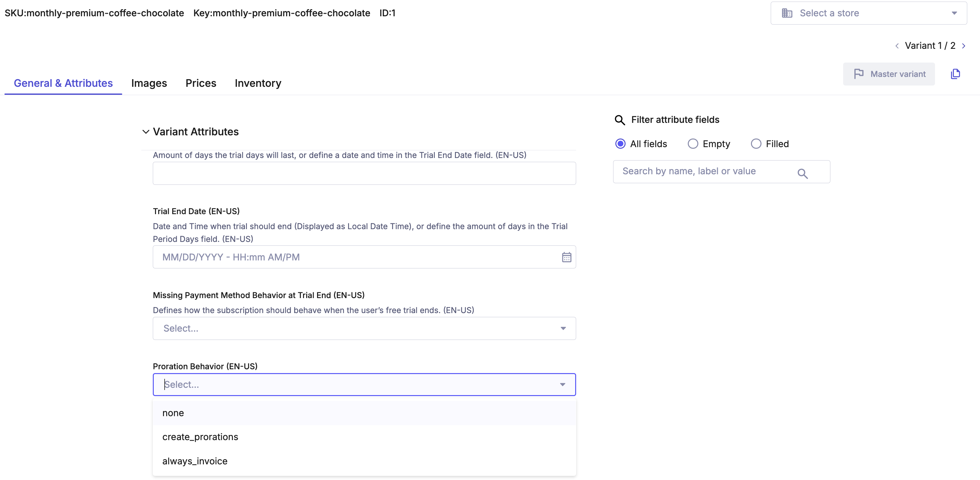Click the Trial End Date (EN-US) label
The height and width of the screenshot is (480, 980).
tap(196, 211)
